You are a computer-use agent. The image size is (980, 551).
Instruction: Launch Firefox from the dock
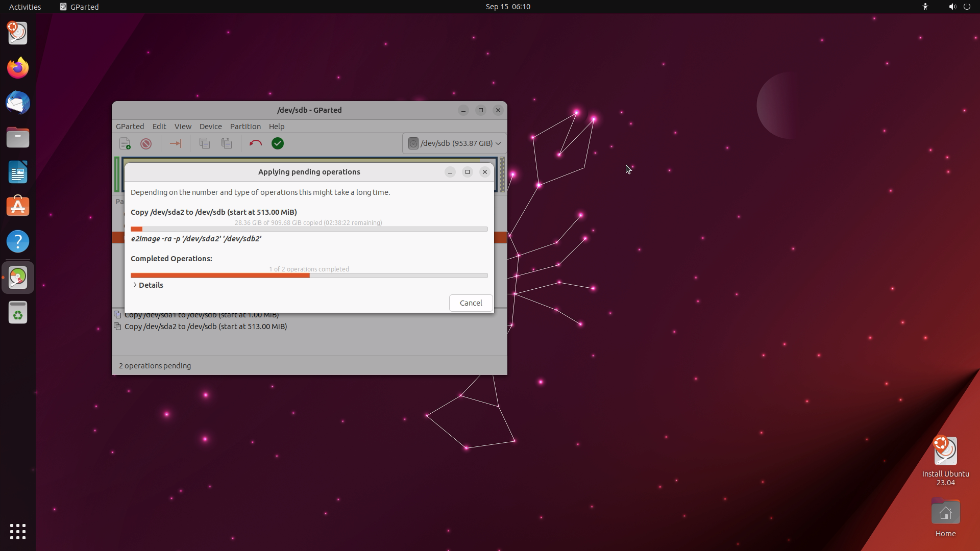tap(18, 68)
